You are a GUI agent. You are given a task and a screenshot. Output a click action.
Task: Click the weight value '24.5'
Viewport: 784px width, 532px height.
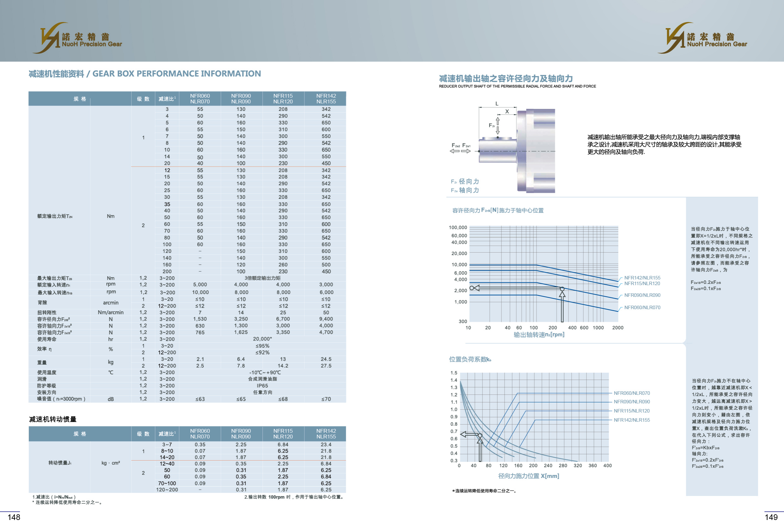[x=326, y=360]
